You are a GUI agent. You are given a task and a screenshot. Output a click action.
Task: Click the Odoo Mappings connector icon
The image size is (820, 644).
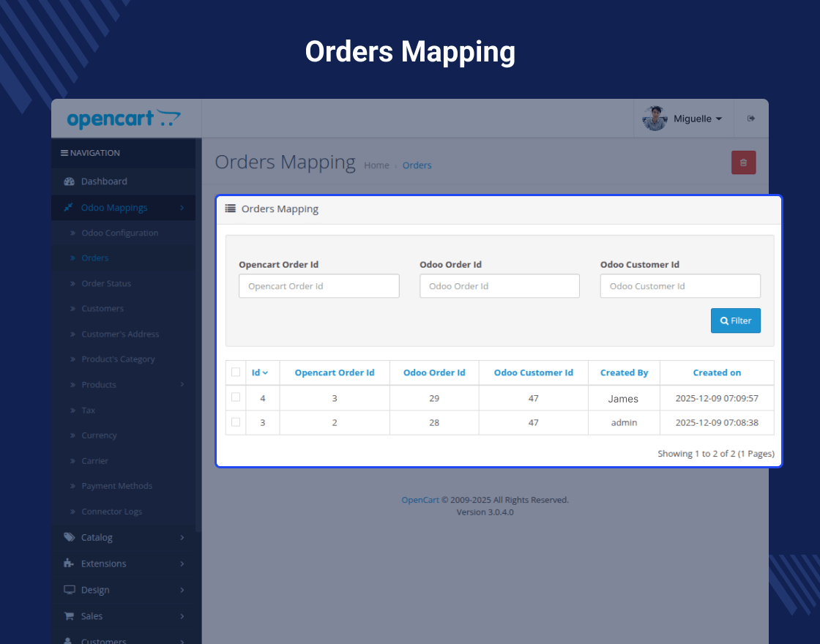click(x=68, y=208)
